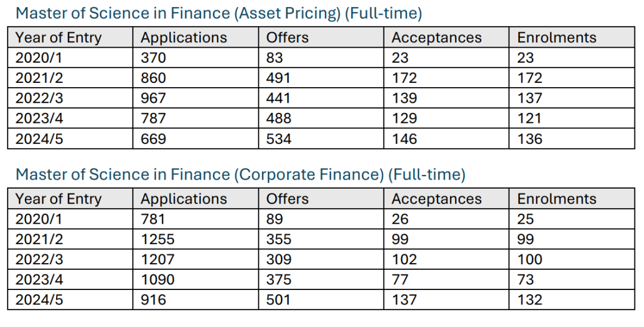Select the 375 offers cell

tap(321, 279)
